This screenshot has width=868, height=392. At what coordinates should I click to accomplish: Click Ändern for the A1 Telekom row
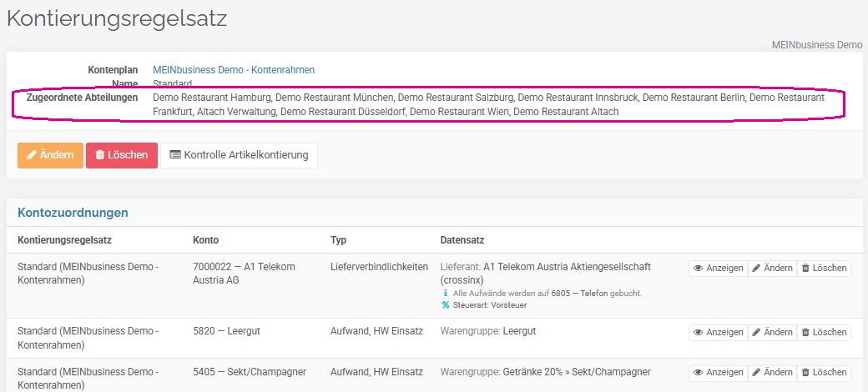point(772,269)
